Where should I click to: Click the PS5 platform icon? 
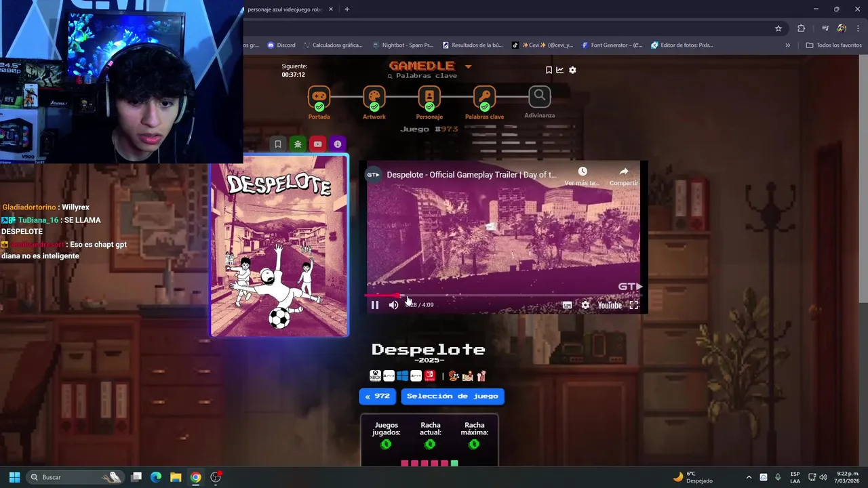[416, 375]
